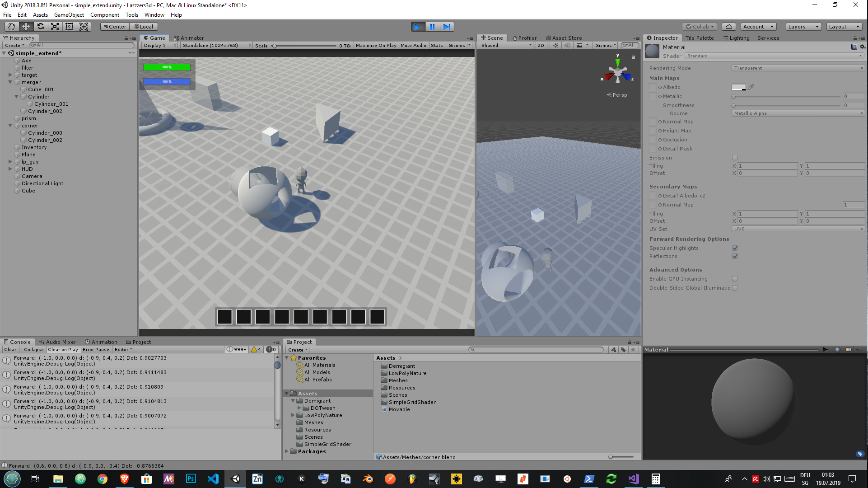Viewport: 868px width, 488px height.
Task: Select the Rotate tool in toolbar
Action: (40, 27)
